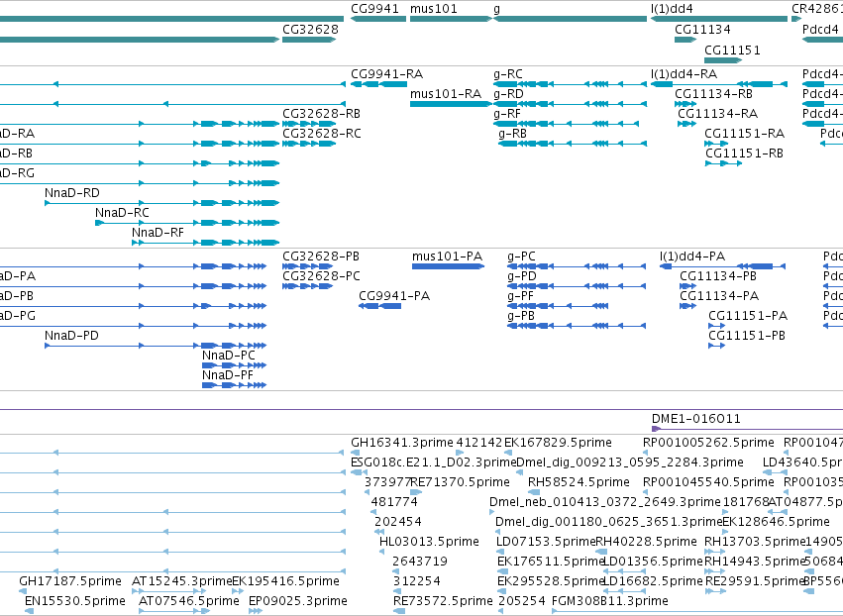Click the 2643719 feature label
Image resolution: width=843 pixels, height=616 pixels.
419,563
